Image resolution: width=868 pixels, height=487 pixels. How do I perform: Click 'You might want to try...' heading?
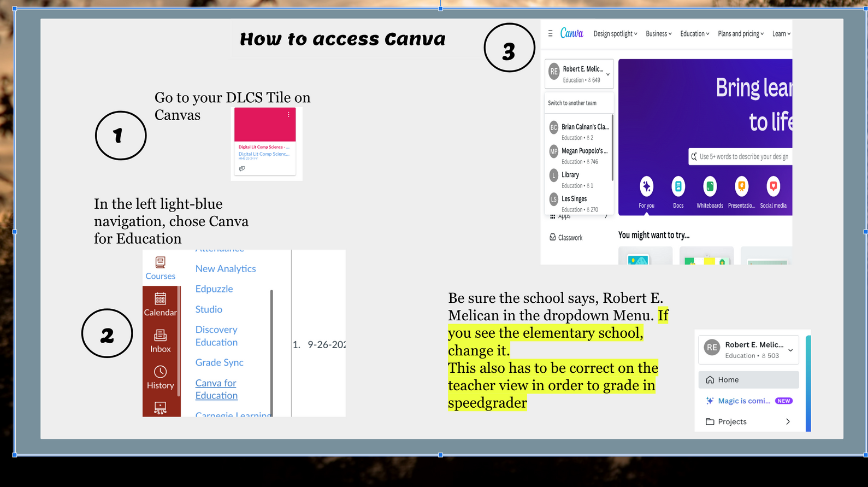(x=654, y=235)
